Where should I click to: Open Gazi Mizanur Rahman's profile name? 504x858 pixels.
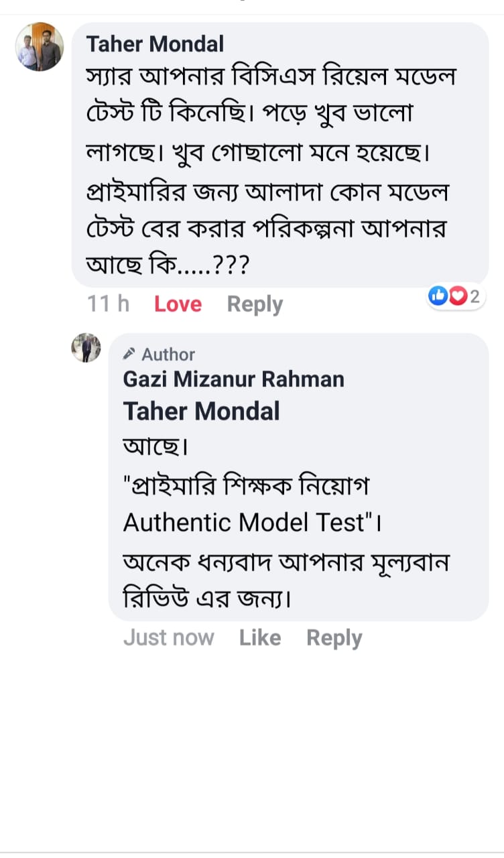point(233,379)
